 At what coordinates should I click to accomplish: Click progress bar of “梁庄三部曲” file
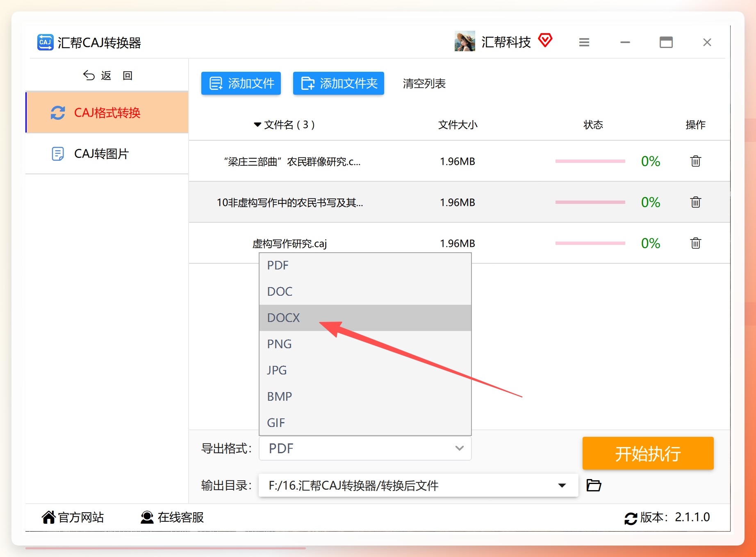(x=590, y=161)
